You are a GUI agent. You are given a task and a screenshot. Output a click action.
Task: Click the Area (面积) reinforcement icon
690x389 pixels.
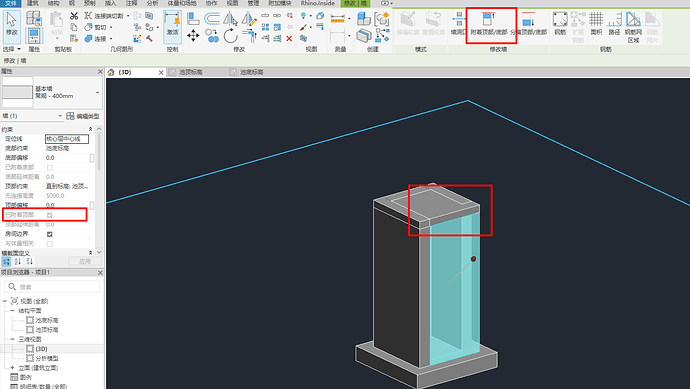596,23
